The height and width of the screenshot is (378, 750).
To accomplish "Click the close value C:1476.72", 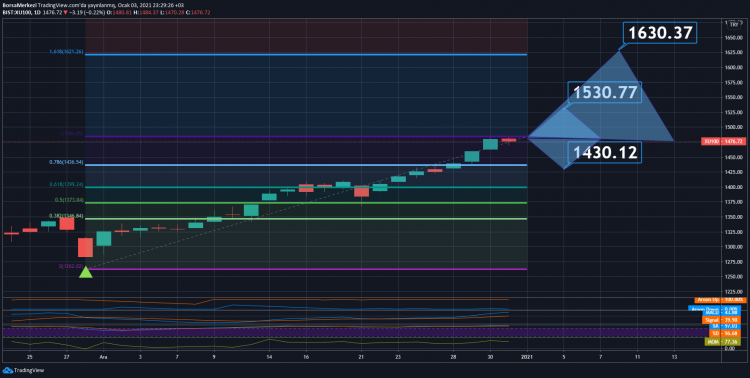I will tap(198, 12).
